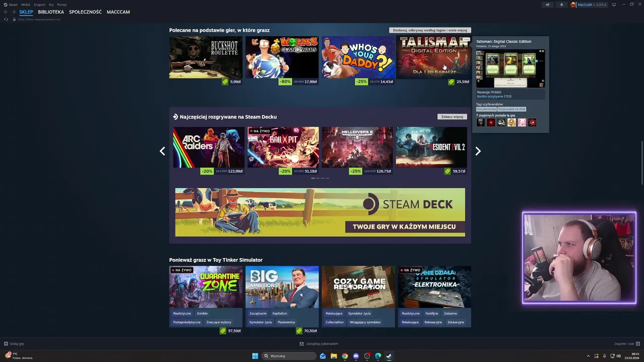Reload the store page
The width and height of the screenshot is (644, 362).
[6, 20]
